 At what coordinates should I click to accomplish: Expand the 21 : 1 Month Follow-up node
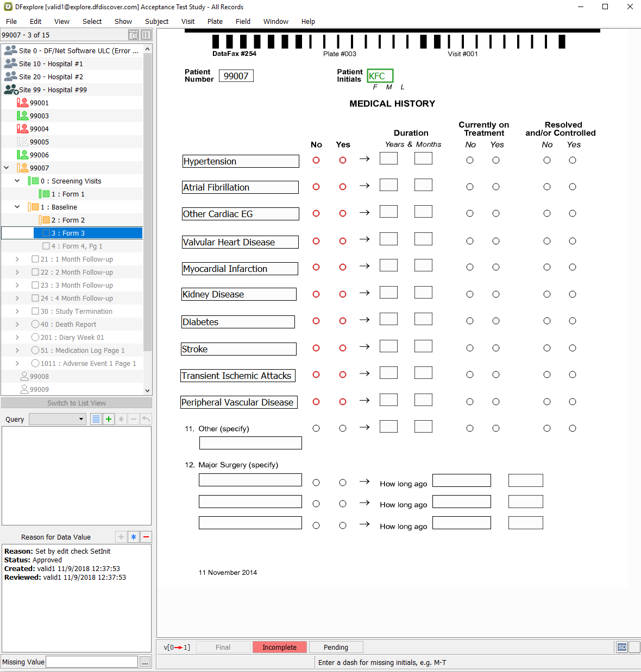click(x=17, y=259)
